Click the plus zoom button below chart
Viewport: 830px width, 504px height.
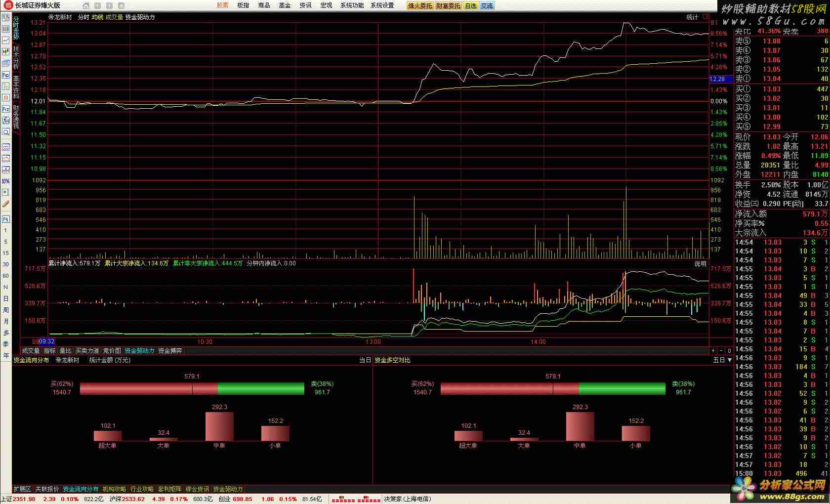(713, 351)
